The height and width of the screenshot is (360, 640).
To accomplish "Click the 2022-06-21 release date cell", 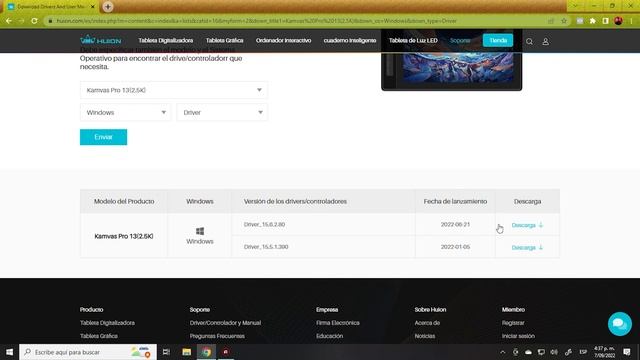I will click(x=455, y=224).
